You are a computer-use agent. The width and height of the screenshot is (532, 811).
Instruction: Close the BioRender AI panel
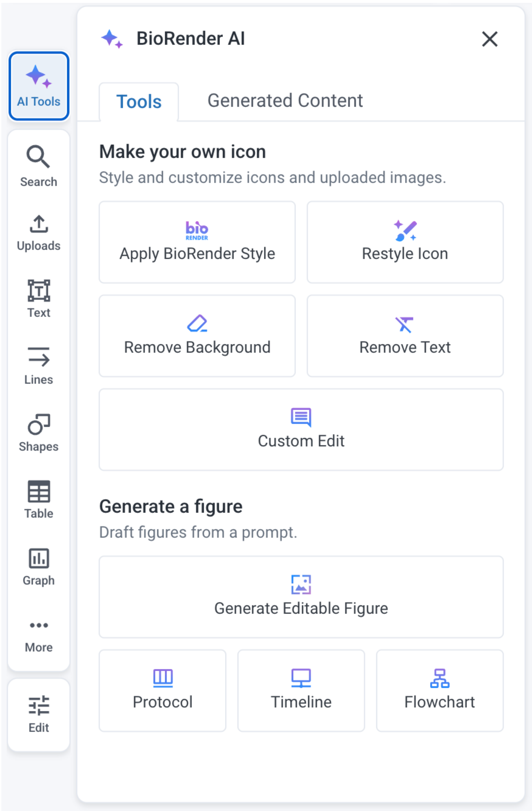click(x=489, y=39)
